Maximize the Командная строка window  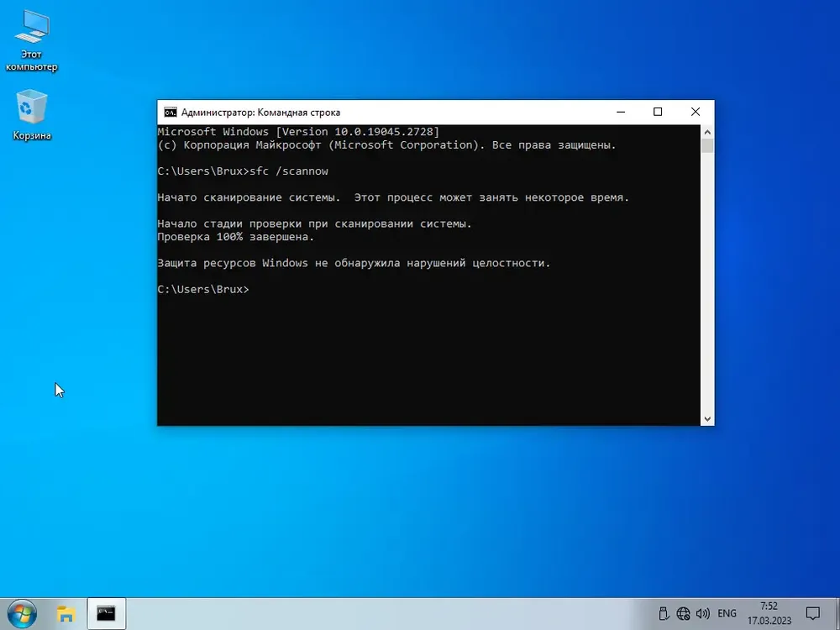[x=658, y=112]
